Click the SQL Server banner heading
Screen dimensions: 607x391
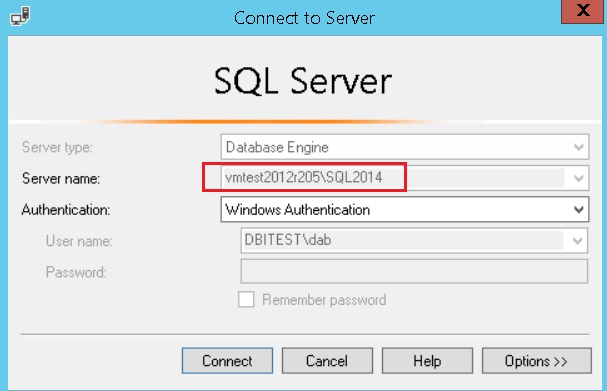tap(303, 81)
